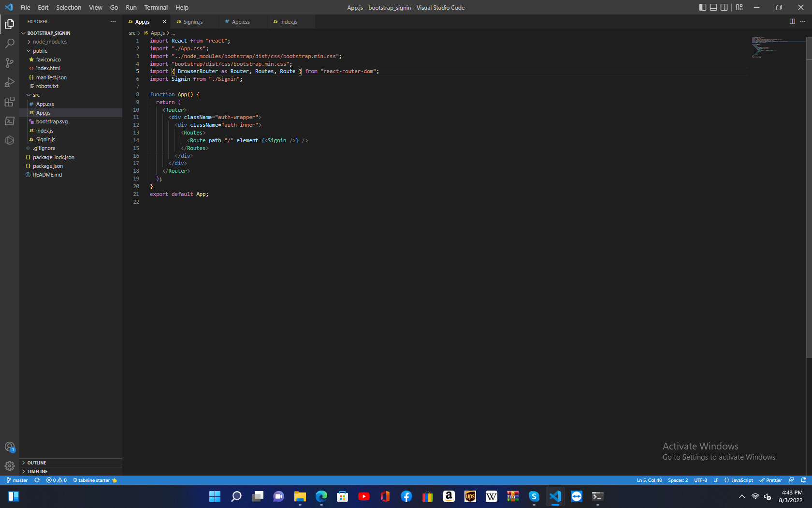
Task: Open the Search icon in Activity Bar
Action: click(x=9, y=43)
